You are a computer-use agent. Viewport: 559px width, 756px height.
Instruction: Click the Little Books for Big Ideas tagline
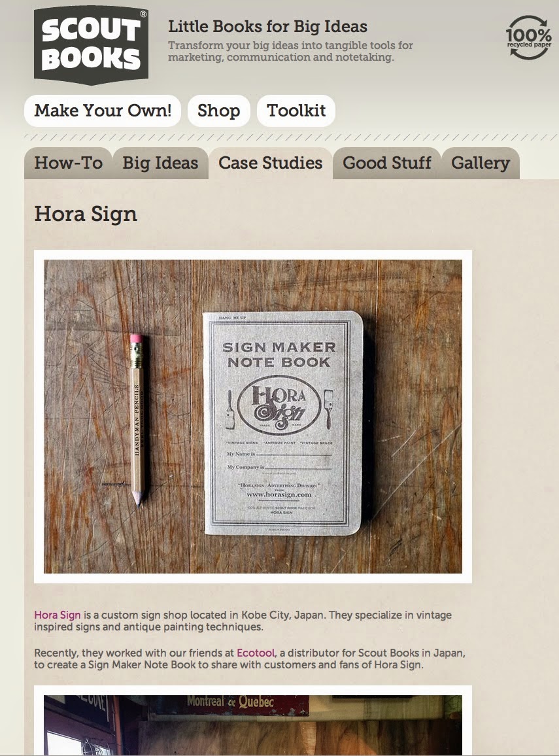pyautogui.click(x=267, y=27)
